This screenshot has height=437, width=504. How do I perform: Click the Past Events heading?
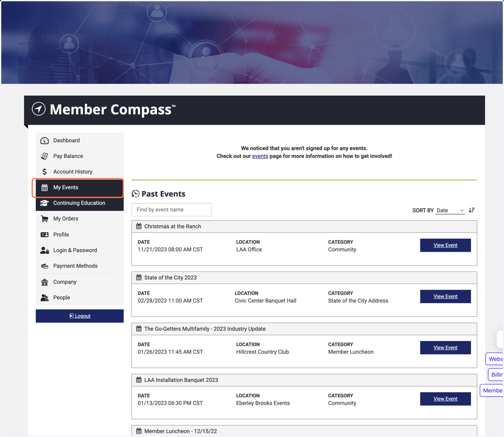pyautogui.click(x=163, y=194)
